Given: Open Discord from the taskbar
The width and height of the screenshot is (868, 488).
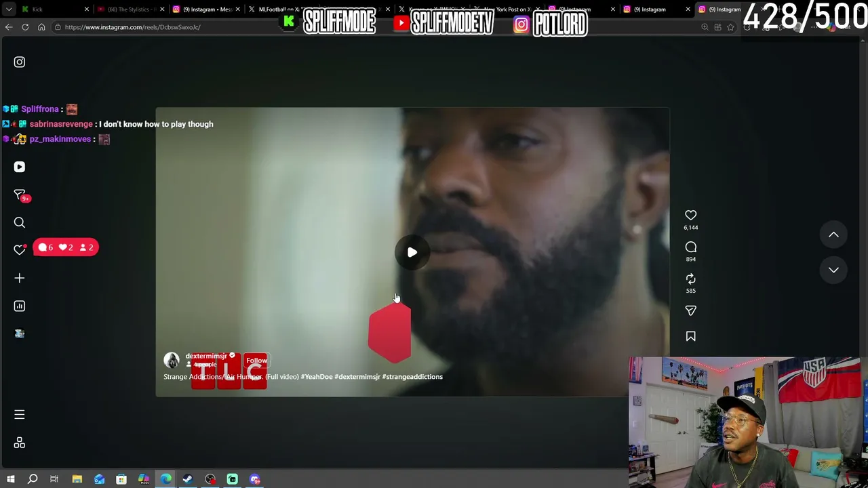Looking at the screenshot, I should (x=255, y=479).
